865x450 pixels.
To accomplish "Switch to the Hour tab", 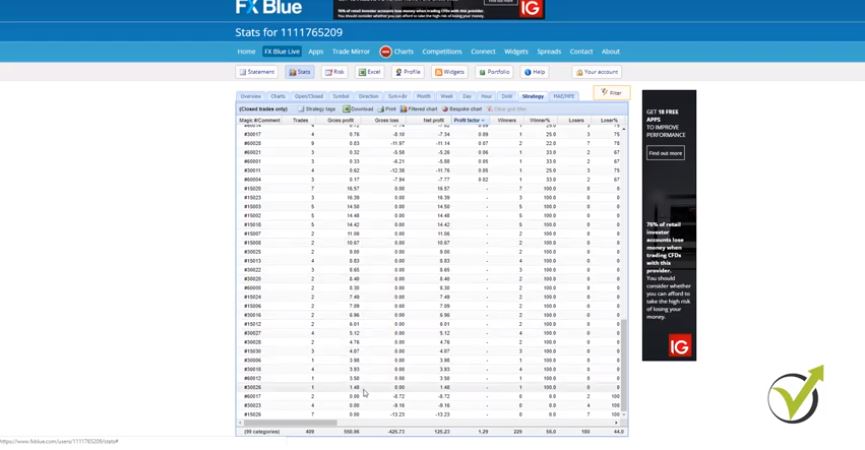I will (486, 97).
